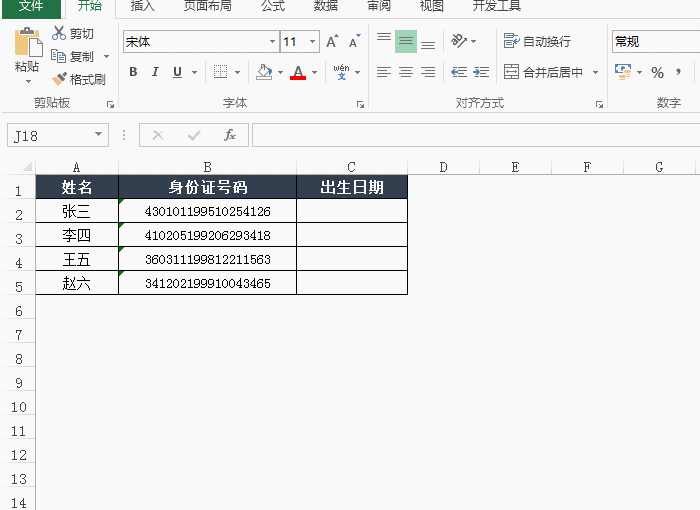Select cell with 430101199510254126
The height and width of the screenshot is (510, 700).
point(207,211)
